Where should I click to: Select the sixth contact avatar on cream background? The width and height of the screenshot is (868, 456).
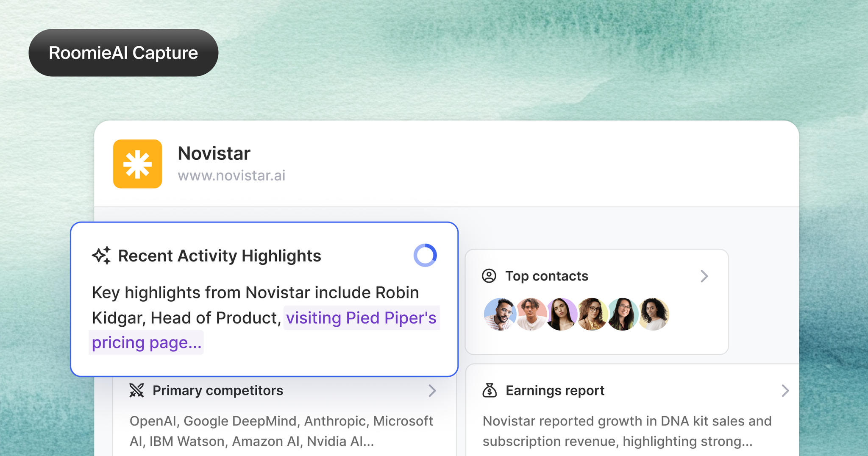click(654, 314)
